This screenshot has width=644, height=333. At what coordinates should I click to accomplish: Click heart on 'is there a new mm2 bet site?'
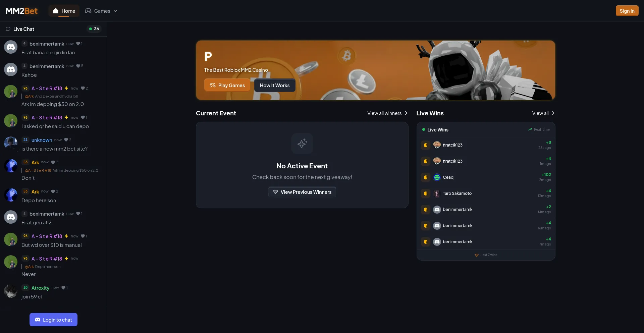(x=67, y=140)
